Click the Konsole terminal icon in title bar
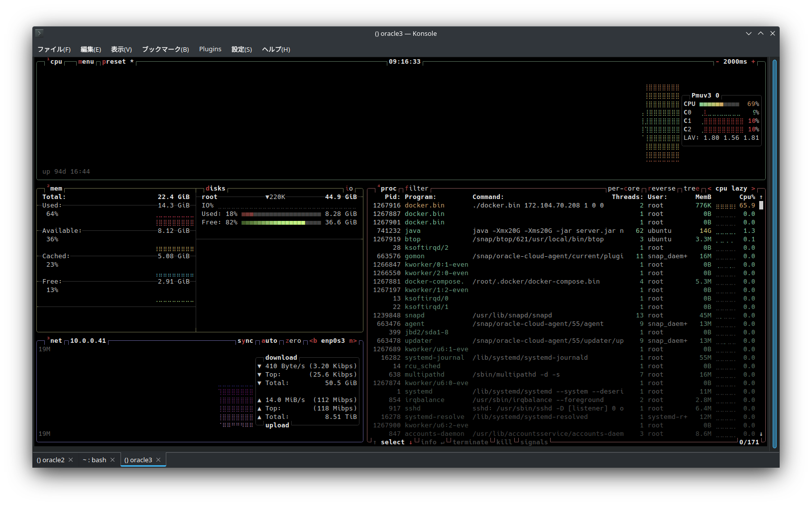The image size is (812, 506). coord(39,33)
